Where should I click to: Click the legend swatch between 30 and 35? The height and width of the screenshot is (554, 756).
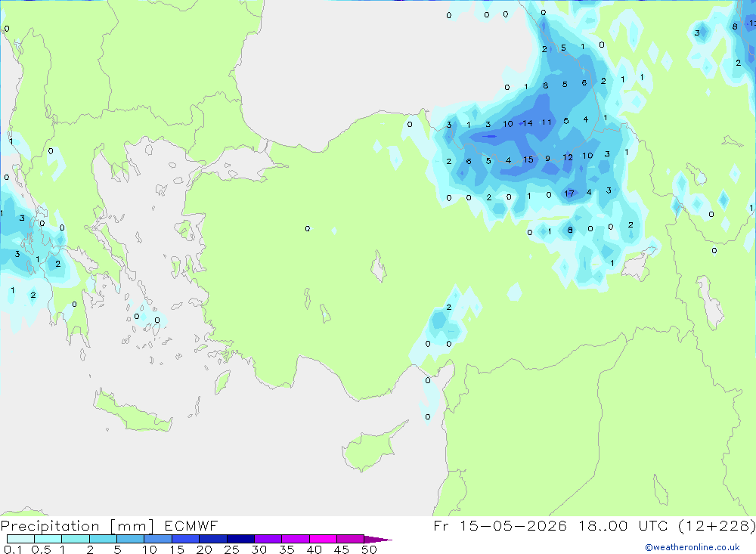pos(268,539)
